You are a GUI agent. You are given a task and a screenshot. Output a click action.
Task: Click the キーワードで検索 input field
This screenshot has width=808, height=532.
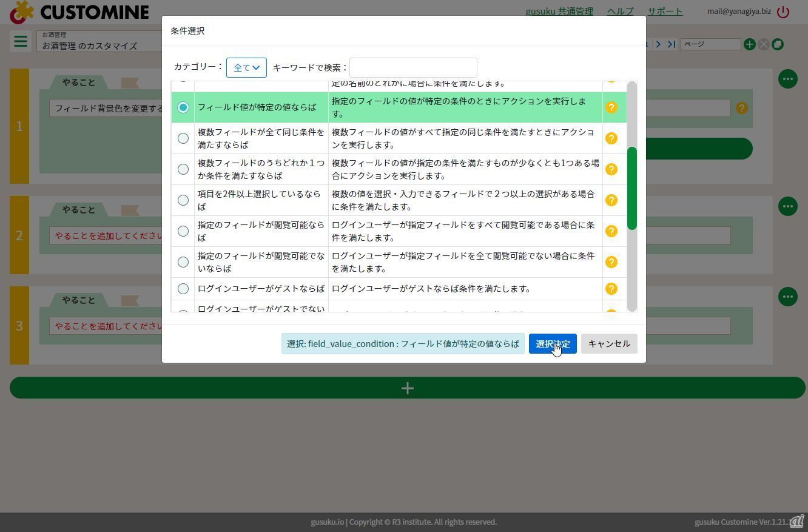pos(413,67)
